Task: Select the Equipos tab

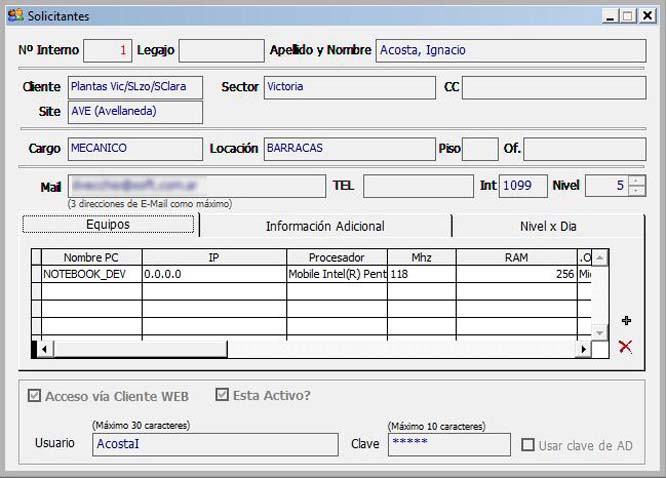Action: [x=108, y=225]
